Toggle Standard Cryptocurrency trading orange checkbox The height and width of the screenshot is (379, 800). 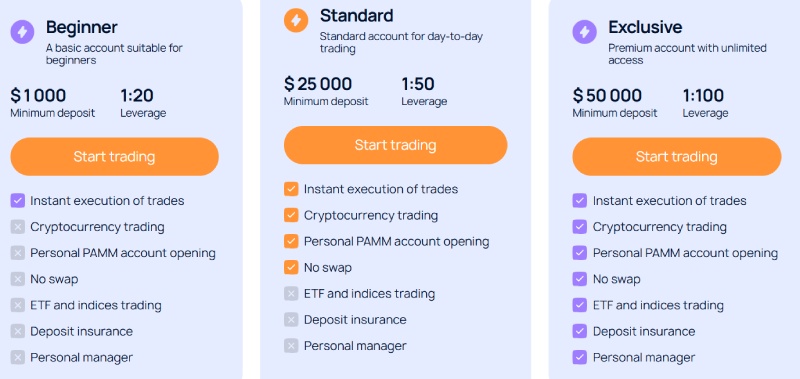[291, 215]
